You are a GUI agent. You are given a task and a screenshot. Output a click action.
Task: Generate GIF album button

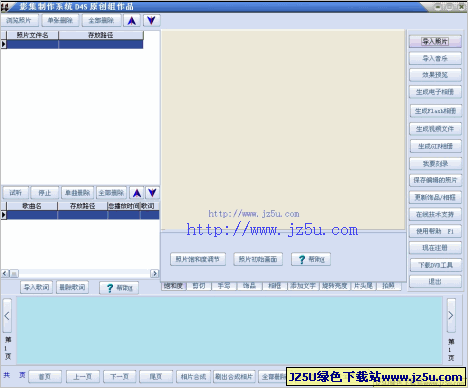(x=435, y=146)
